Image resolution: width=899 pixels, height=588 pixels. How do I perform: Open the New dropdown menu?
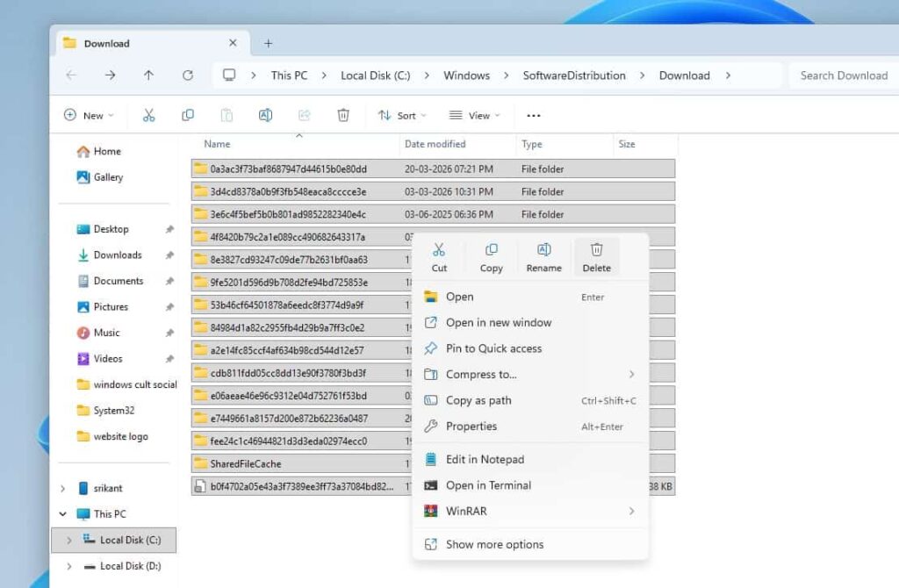[x=89, y=115]
